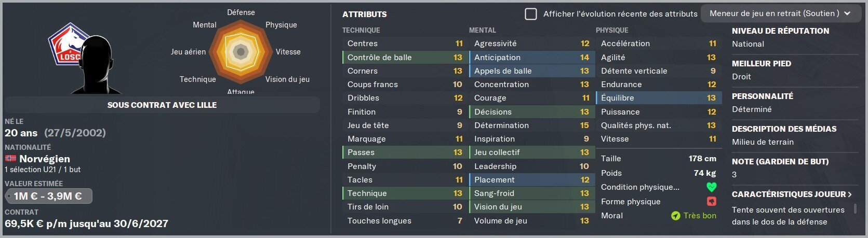The image size is (868, 238).
Task: Expand Caractéristiques Joueur chevron
Action: 850,194
